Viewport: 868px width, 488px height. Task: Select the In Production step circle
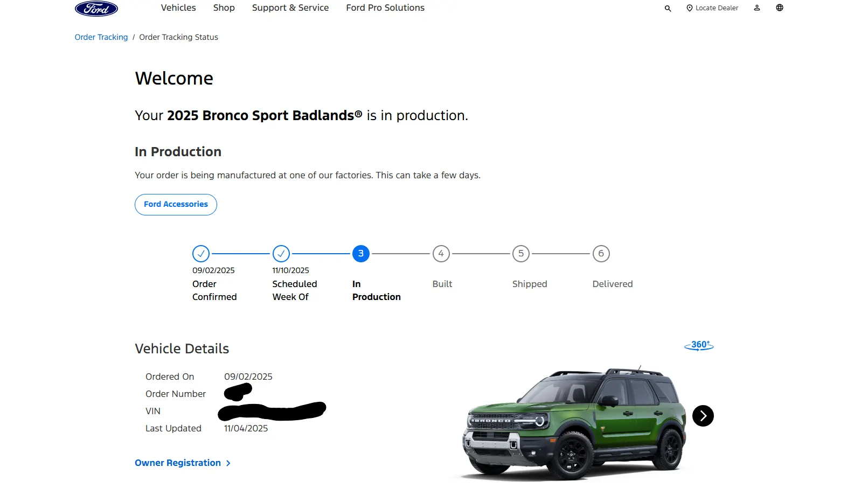(360, 254)
